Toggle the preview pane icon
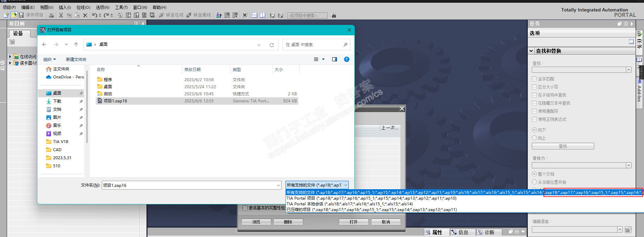 [335, 59]
